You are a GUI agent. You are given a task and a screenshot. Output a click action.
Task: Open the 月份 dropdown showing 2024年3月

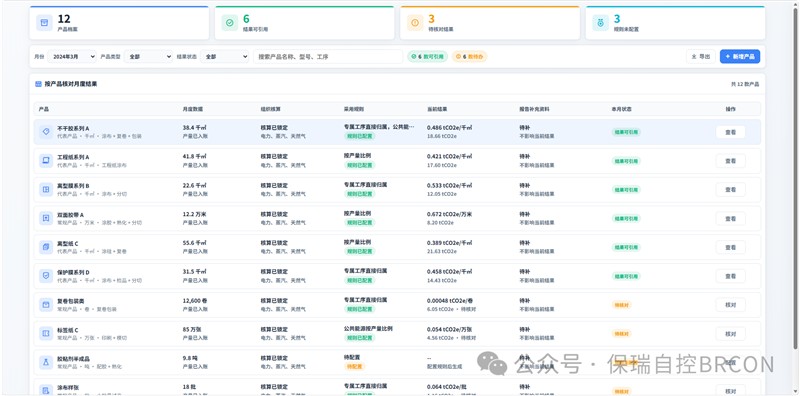pos(72,57)
